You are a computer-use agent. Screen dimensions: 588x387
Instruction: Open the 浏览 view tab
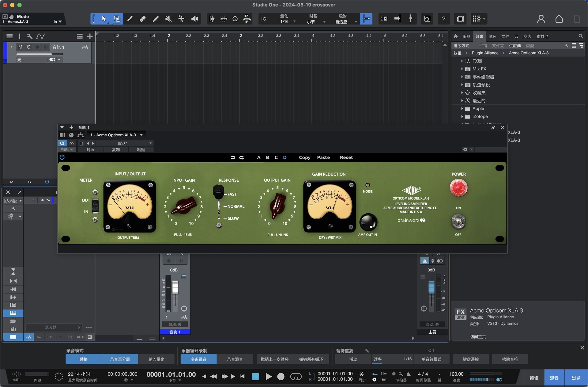[x=576, y=378]
